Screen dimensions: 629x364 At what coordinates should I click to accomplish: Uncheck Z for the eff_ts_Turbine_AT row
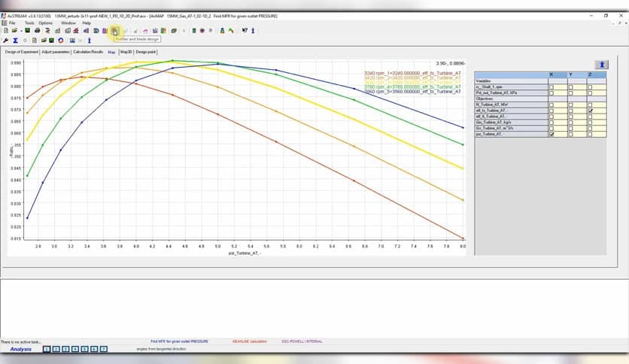pos(590,111)
